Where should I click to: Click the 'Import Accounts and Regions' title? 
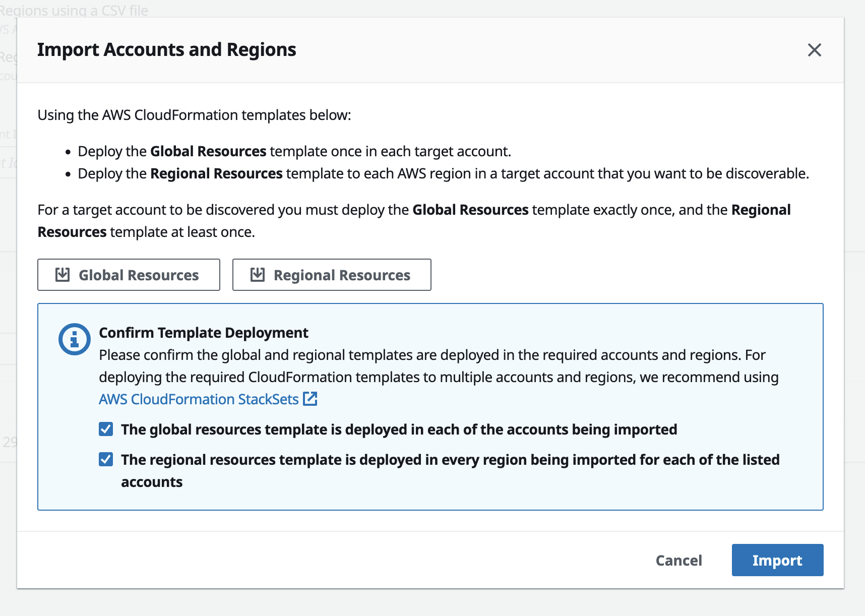(167, 49)
